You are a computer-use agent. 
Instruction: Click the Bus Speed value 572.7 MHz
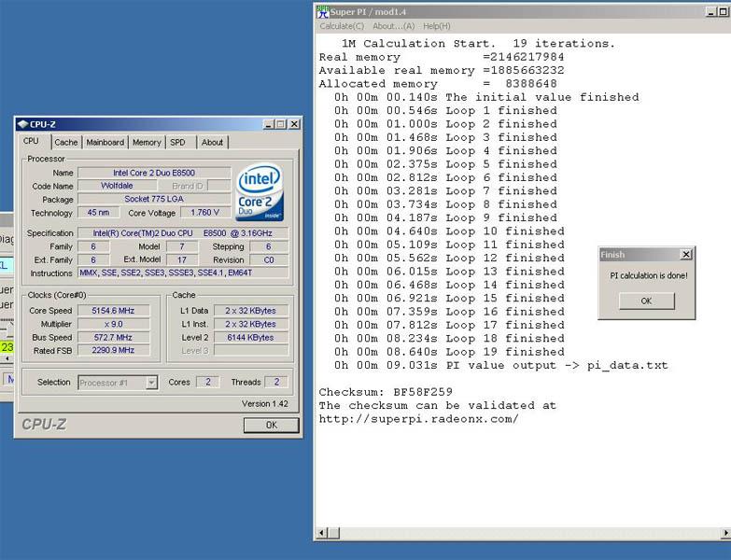[x=113, y=337]
